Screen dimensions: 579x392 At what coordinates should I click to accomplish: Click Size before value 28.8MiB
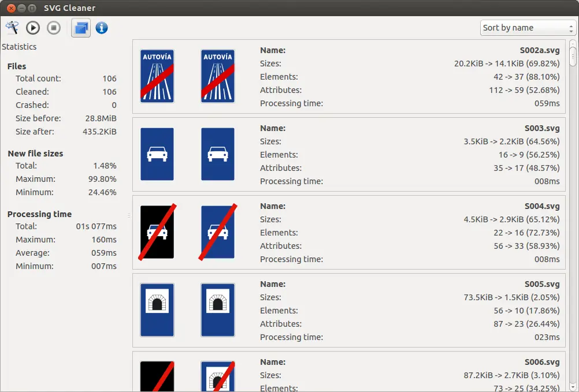pyautogui.click(x=101, y=118)
